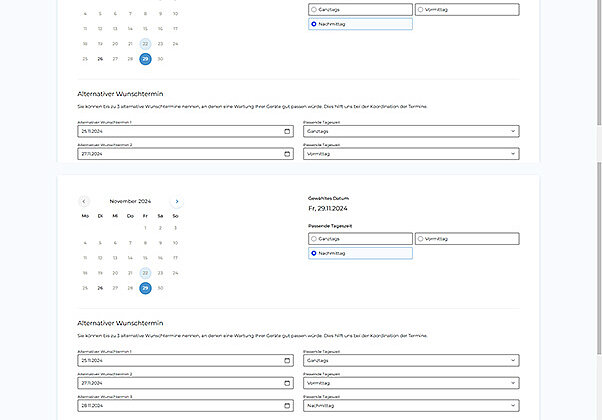The width and height of the screenshot is (602, 420).
Task: Click date field showing 25.11.2024 in upper form
Action: (x=178, y=131)
